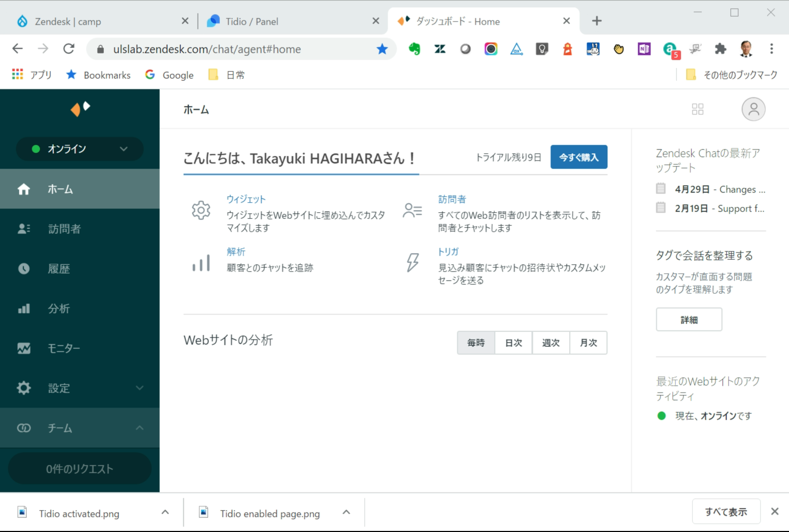Image resolution: width=789 pixels, height=532 pixels.
Task: Click the 詳細 details button
Action: point(689,320)
